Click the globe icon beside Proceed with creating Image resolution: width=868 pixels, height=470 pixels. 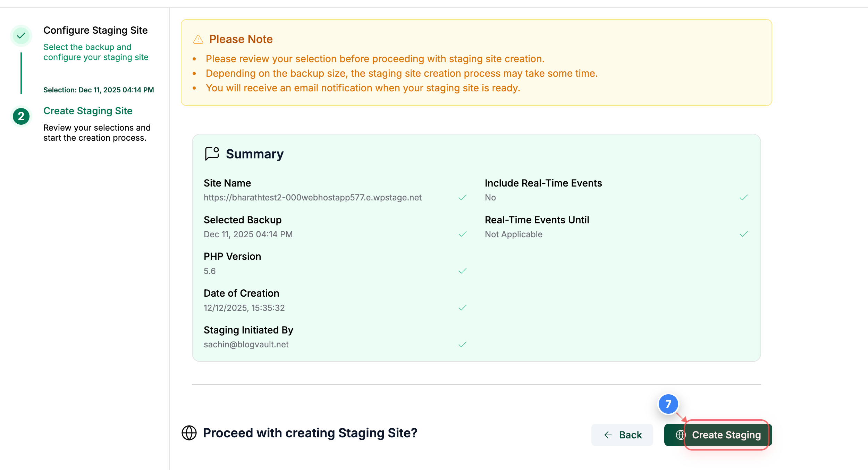pyautogui.click(x=189, y=433)
